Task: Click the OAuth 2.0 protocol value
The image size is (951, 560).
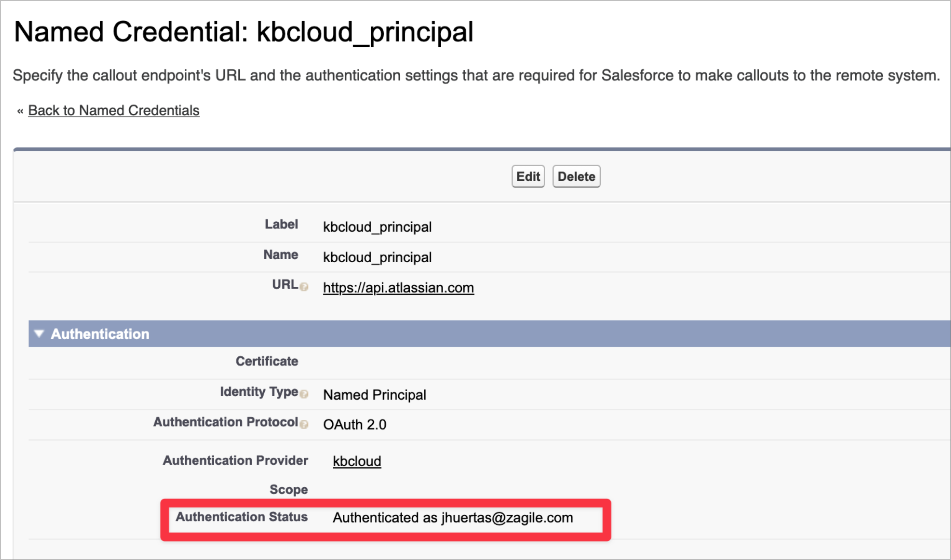Action: coord(355,425)
